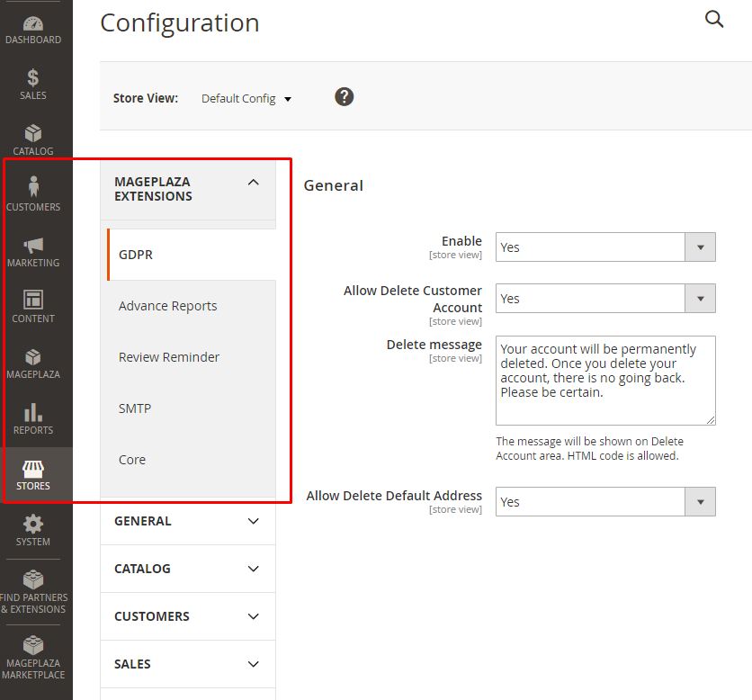Open the Dashboard sidebar icon
This screenshot has height=700, width=752.
[33, 24]
